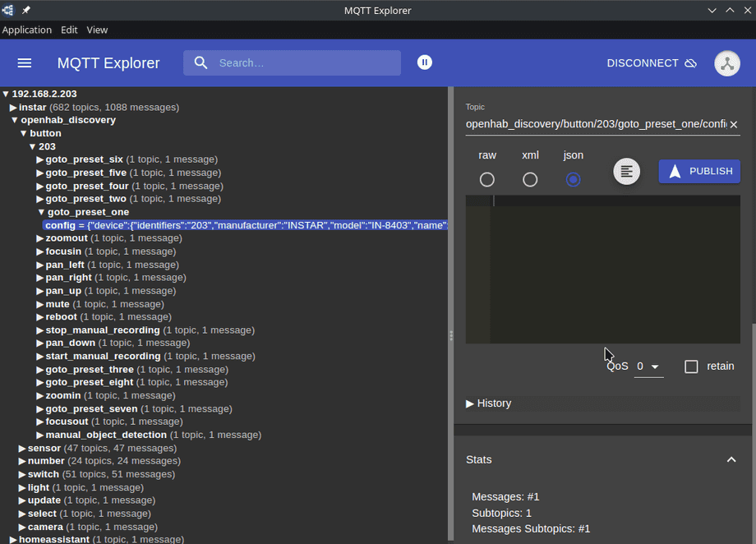Image resolution: width=756 pixels, height=544 pixels.
Task: Select the xml payload format
Action: pyautogui.click(x=530, y=179)
